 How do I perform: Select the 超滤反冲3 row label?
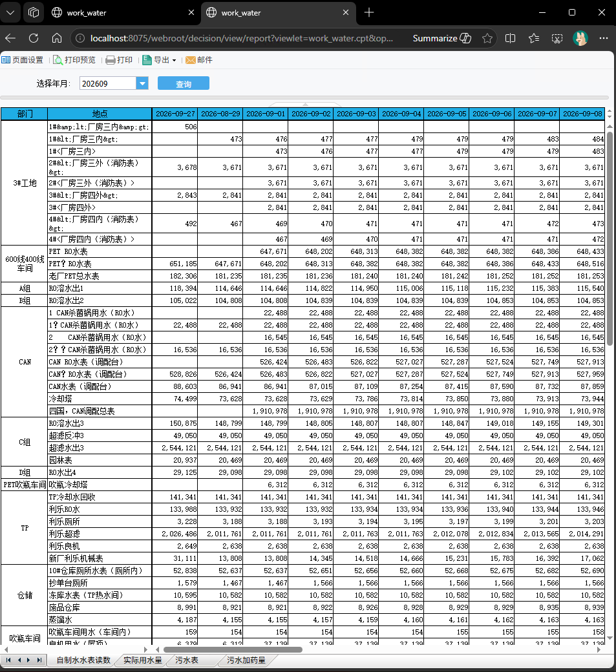click(x=100, y=436)
